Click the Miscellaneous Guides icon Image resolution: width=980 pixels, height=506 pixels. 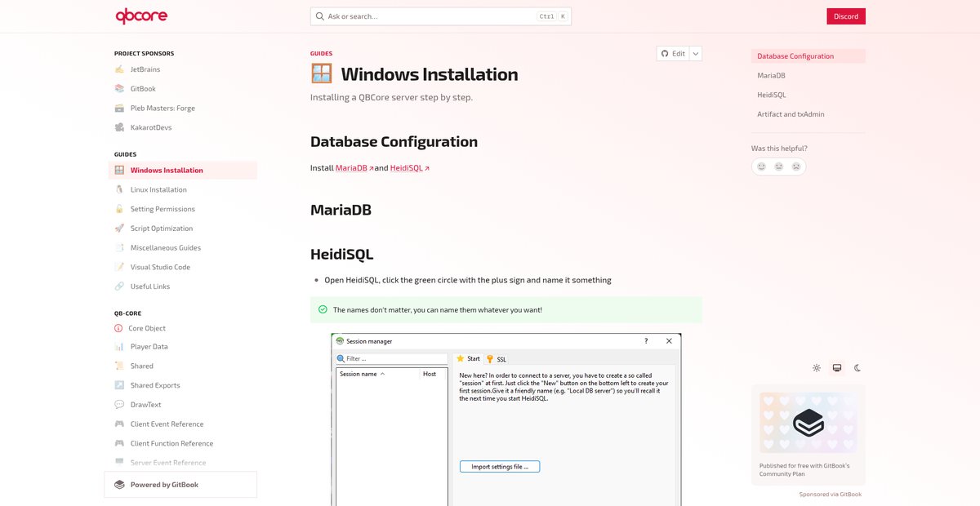(x=119, y=247)
